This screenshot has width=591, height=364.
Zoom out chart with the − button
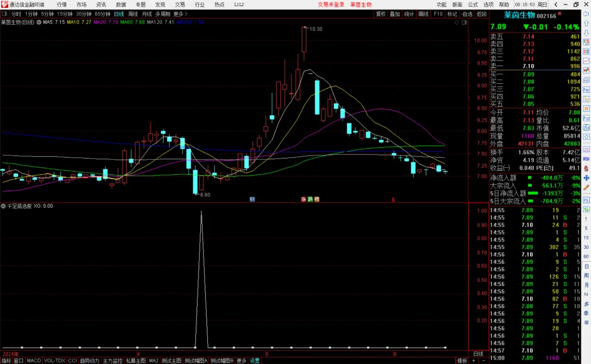(x=484, y=361)
